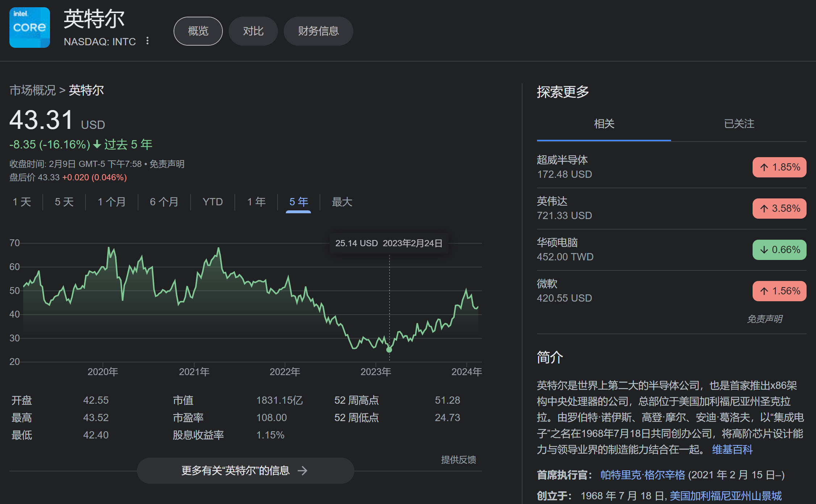This screenshot has width=816, height=504.
Task: Switch to the 对比 tab
Action: [x=253, y=31]
